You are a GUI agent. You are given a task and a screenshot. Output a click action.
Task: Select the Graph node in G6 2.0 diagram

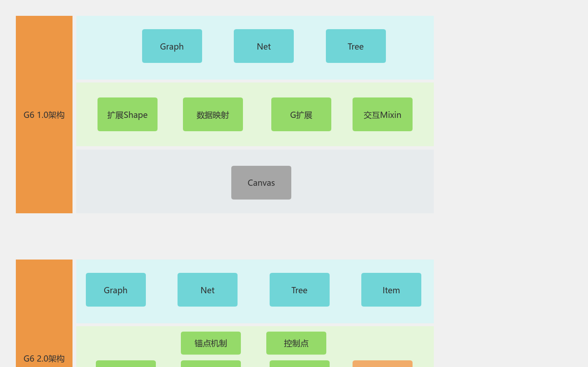tap(116, 290)
